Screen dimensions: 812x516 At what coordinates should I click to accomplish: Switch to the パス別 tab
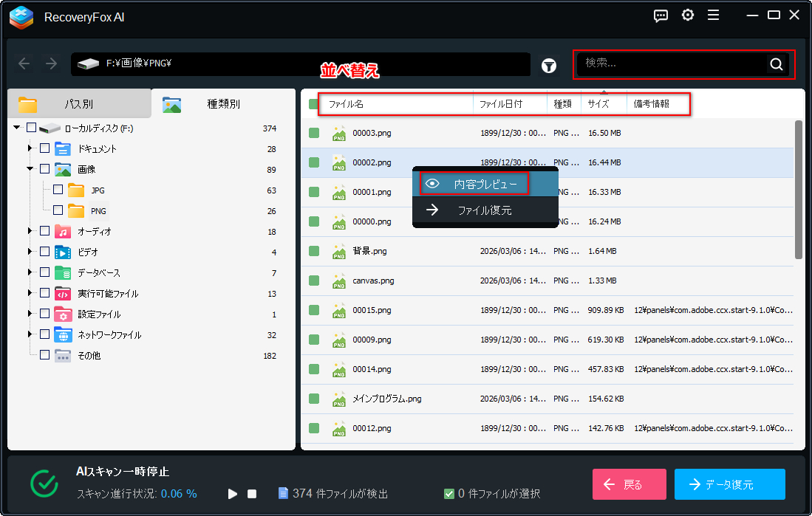(x=78, y=104)
